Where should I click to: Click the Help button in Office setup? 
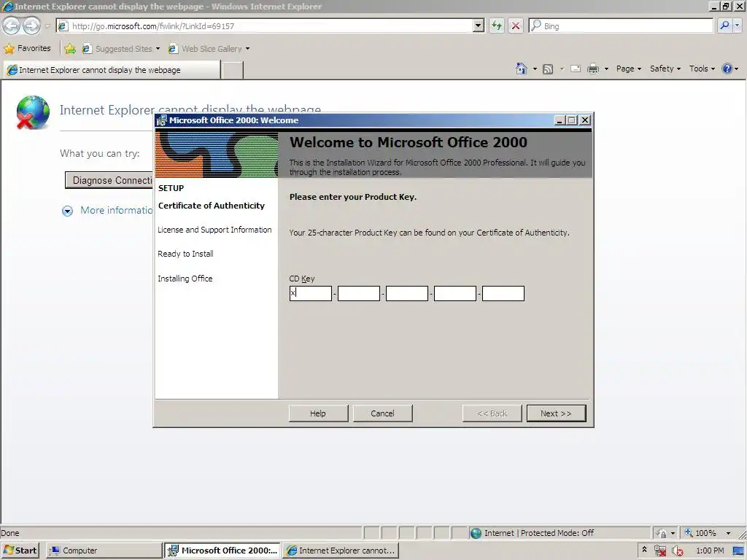(x=318, y=413)
